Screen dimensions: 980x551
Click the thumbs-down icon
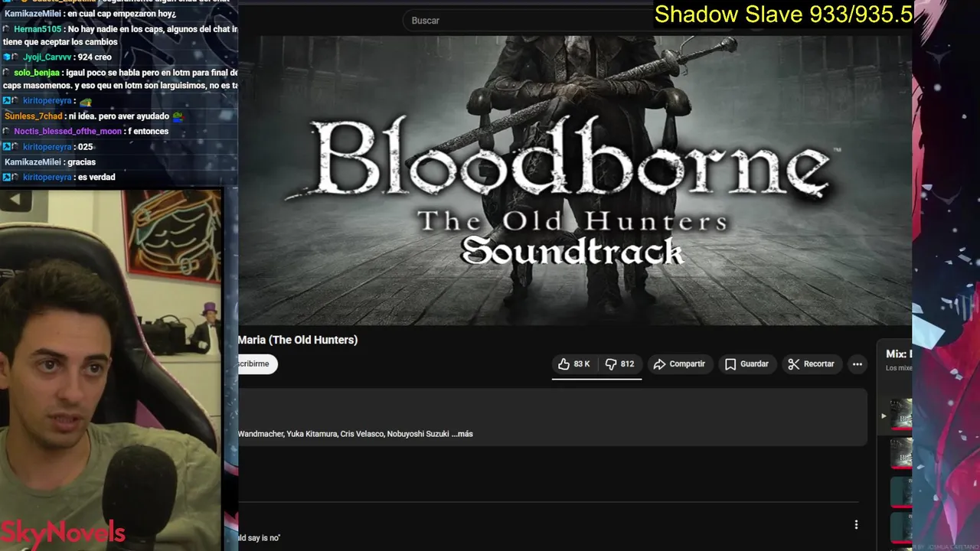click(x=611, y=364)
